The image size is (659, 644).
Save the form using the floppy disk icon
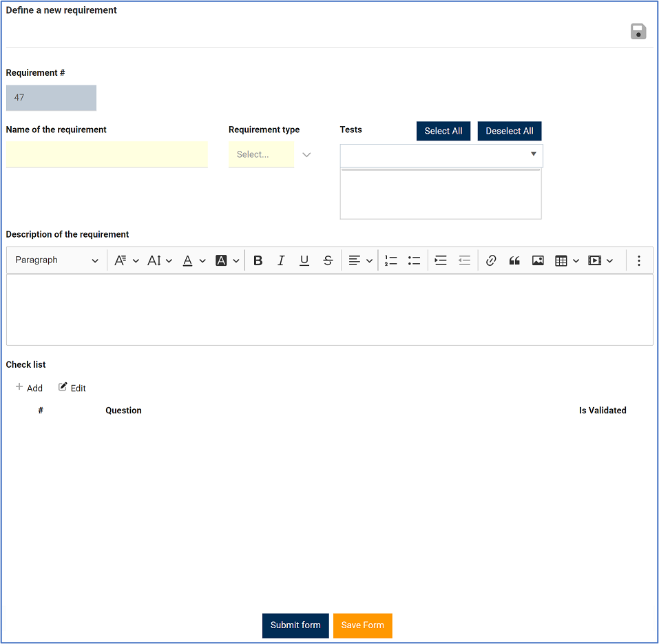[638, 31]
